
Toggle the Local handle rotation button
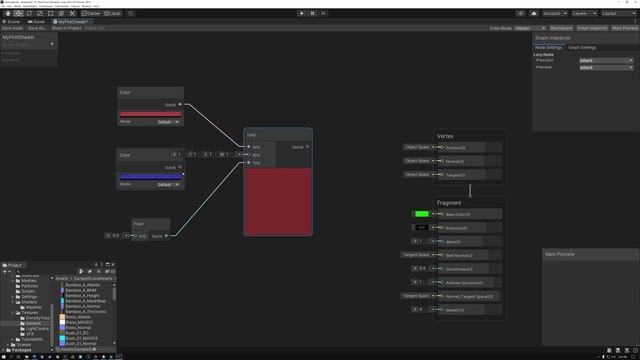pyautogui.click(x=112, y=13)
